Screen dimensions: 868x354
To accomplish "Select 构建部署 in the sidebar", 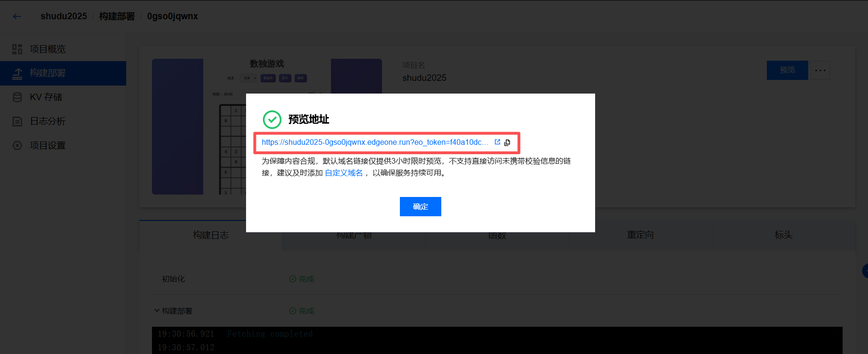I will coord(63,73).
